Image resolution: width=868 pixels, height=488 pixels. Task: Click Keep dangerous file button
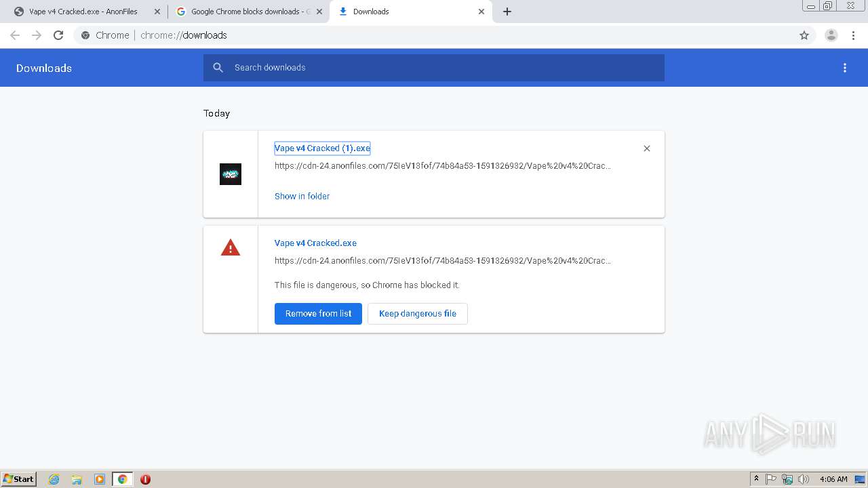(x=418, y=314)
